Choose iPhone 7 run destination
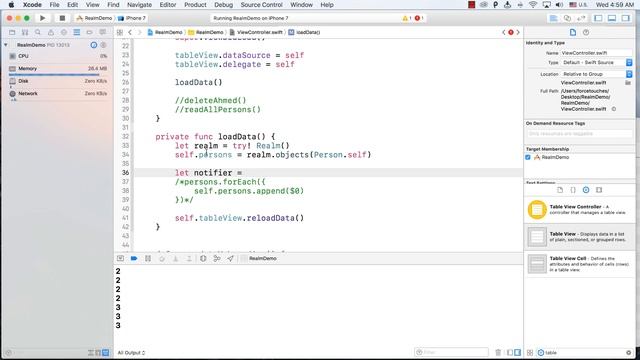The width and height of the screenshot is (640, 360). tap(132, 18)
